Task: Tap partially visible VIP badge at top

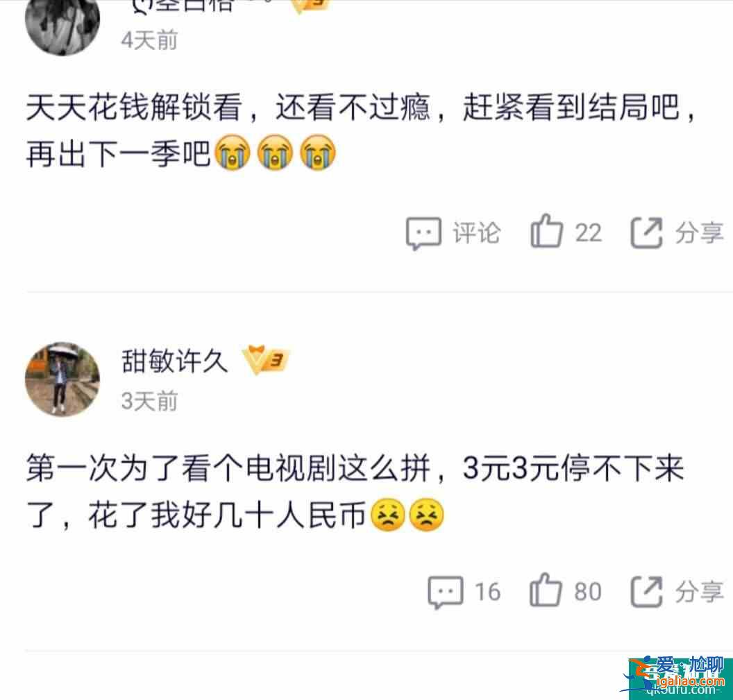Action: coord(310,6)
